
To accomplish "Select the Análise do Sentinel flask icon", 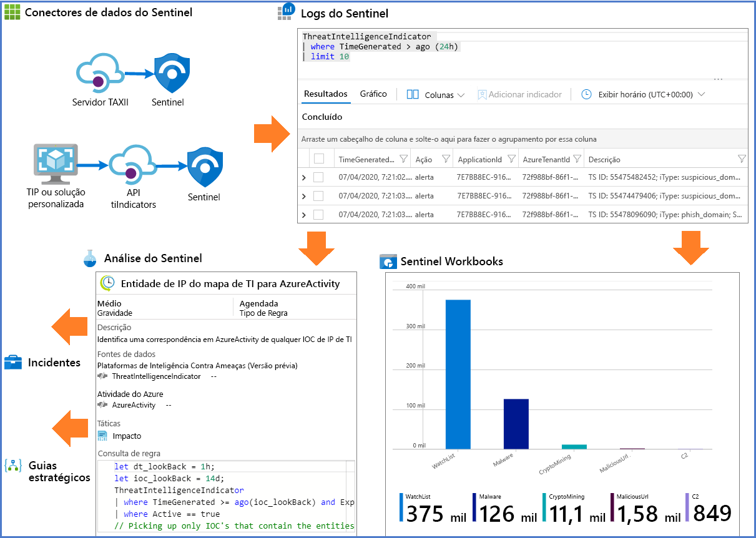I will tap(89, 258).
